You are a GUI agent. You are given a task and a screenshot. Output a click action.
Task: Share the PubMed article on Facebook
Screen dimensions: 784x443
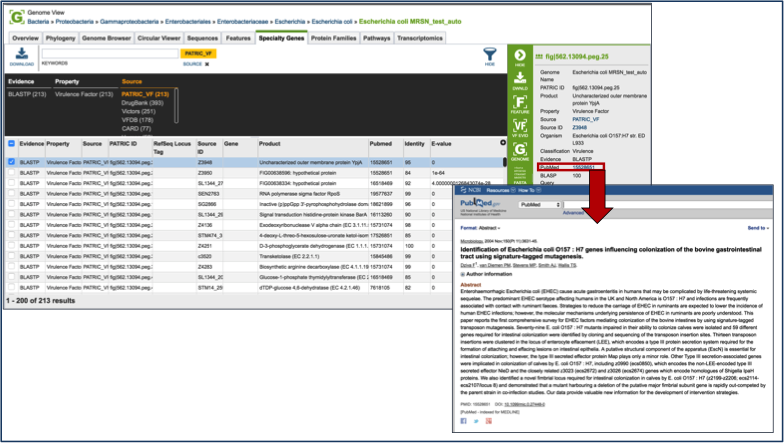464,421
